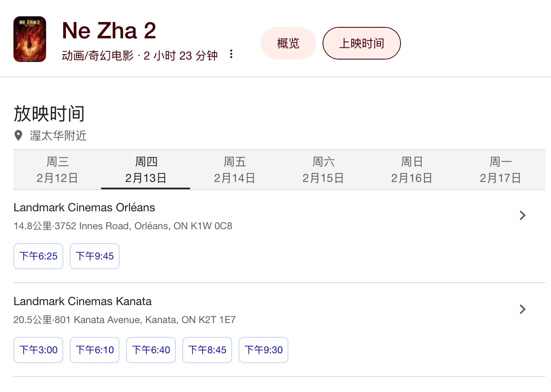Book the 下午6:25 showtime at Orléans

pyautogui.click(x=38, y=256)
